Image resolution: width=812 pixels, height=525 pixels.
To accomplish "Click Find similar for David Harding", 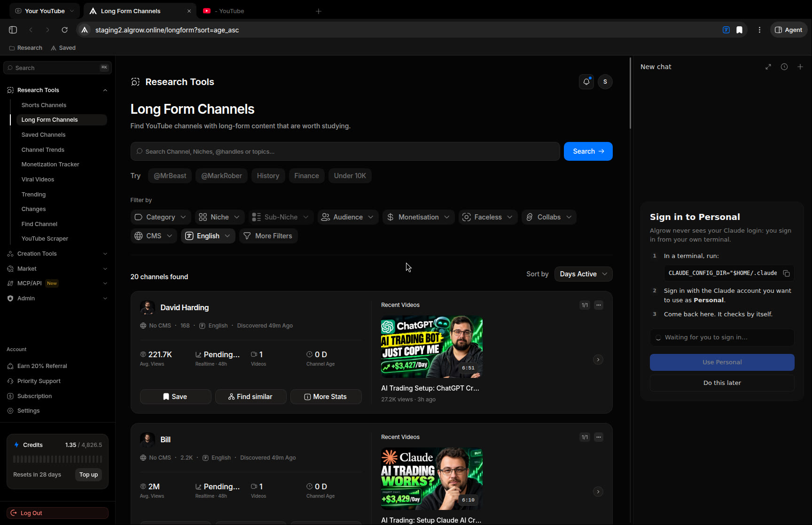I will coord(250,397).
